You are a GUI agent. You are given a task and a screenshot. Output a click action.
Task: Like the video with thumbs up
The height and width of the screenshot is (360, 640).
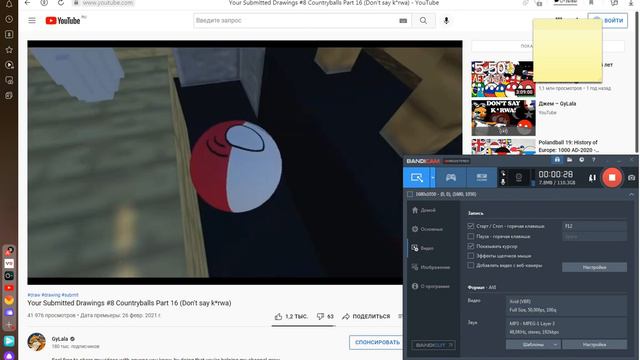click(x=291, y=316)
